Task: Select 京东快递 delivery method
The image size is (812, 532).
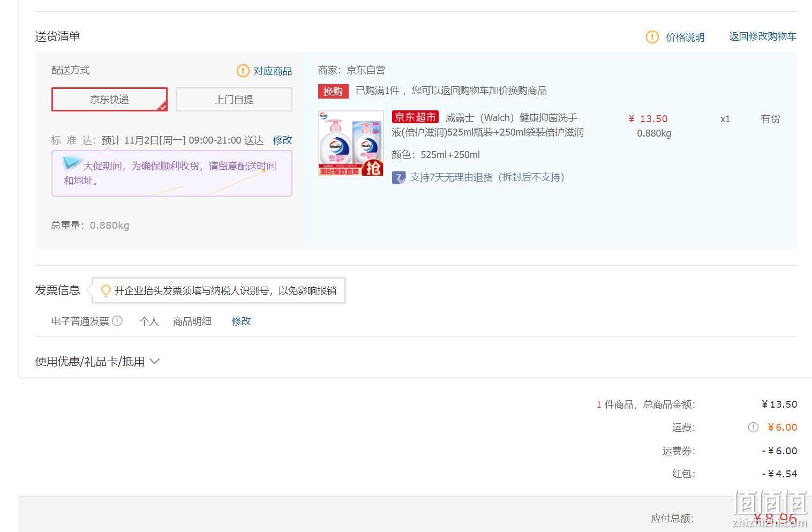Action: click(x=109, y=99)
